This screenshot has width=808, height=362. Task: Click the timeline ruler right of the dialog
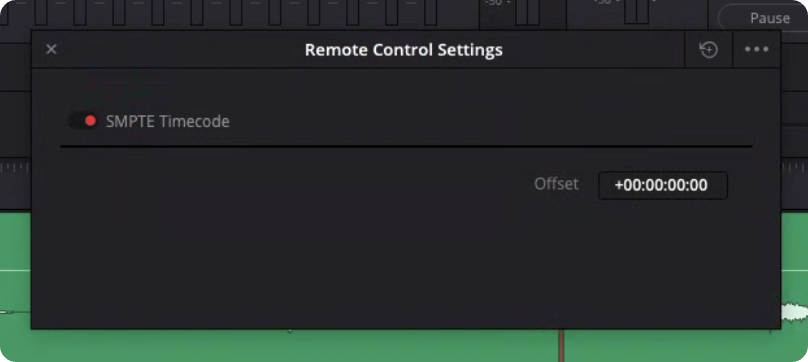[x=794, y=168]
